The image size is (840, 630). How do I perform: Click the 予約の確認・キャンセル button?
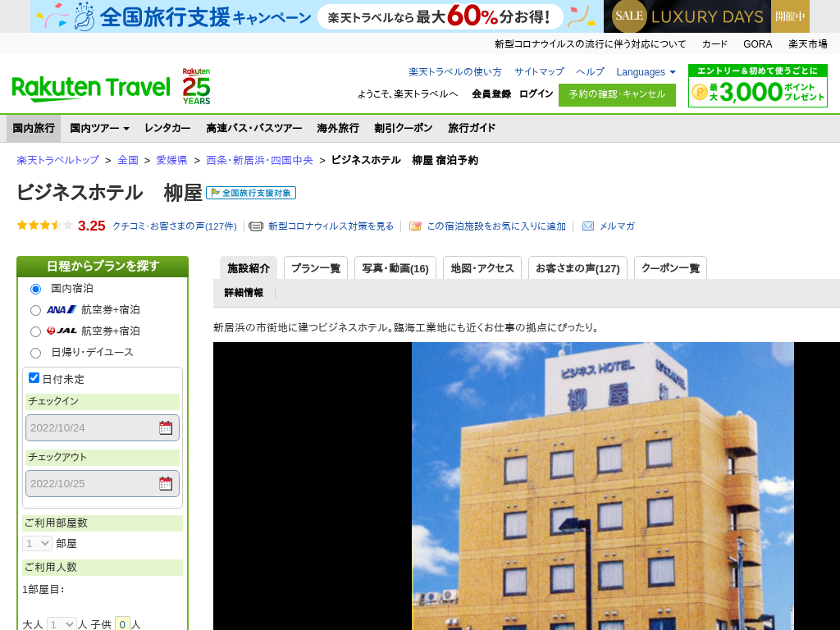point(617,94)
